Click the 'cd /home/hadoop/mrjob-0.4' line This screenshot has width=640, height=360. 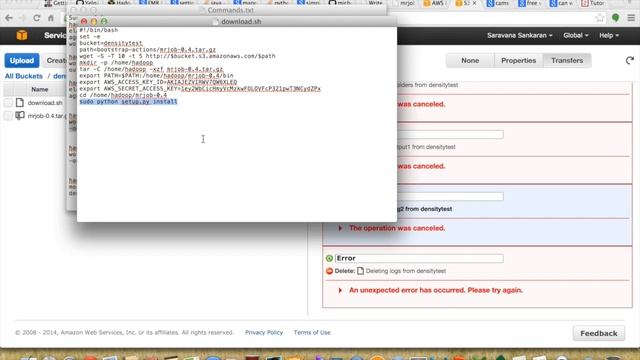tap(123, 95)
